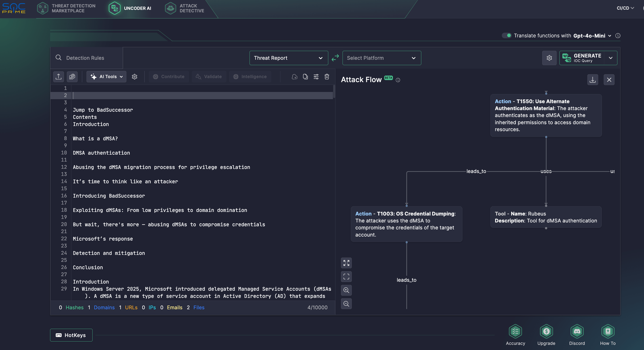The width and height of the screenshot is (644, 350).
Task: Click editor line "Detection and mitigation"
Action: pos(109,253)
